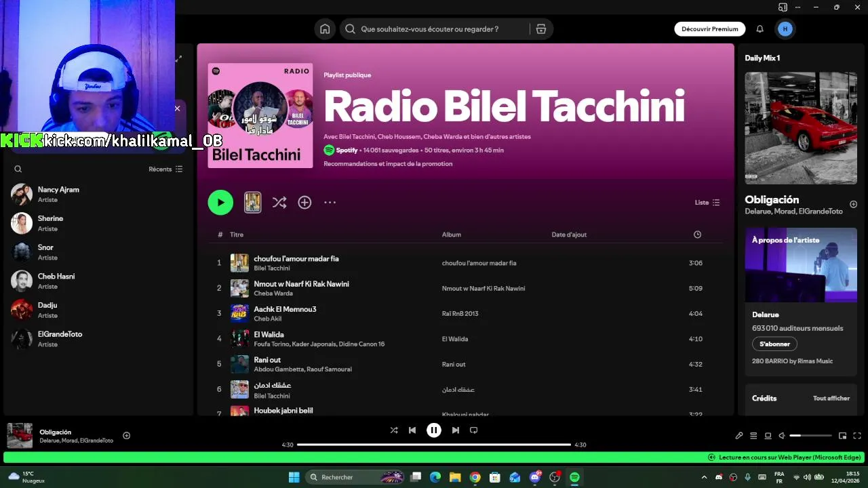
Task: Open the Browse icon in search bar
Action: click(540, 29)
